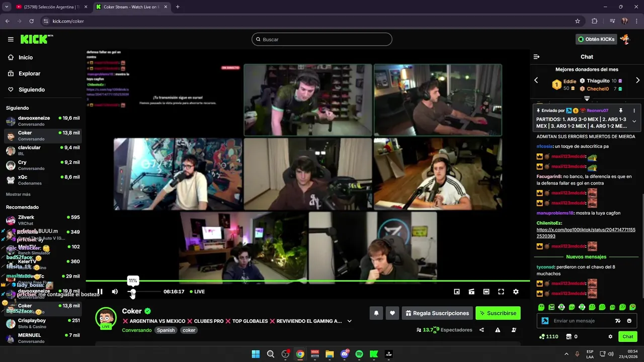The height and width of the screenshot is (362, 644).
Task: Open the KICKs shop icon
Action: click(569, 337)
